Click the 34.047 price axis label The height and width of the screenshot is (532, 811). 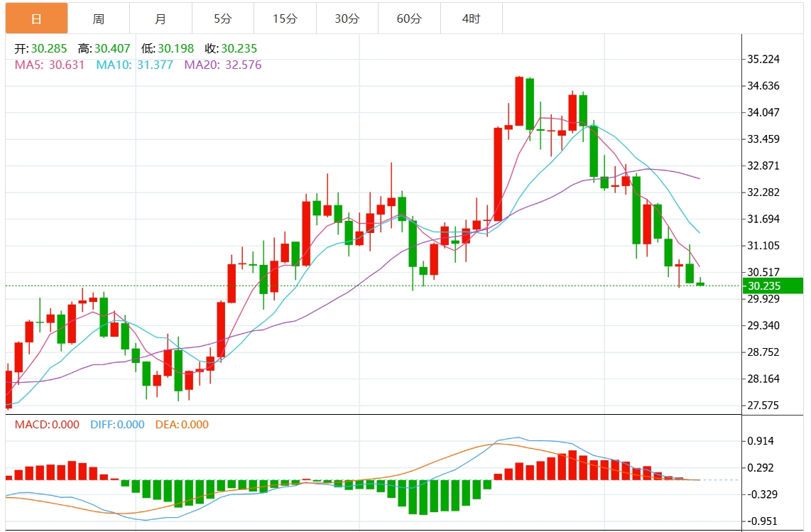pyautogui.click(x=763, y=112)
